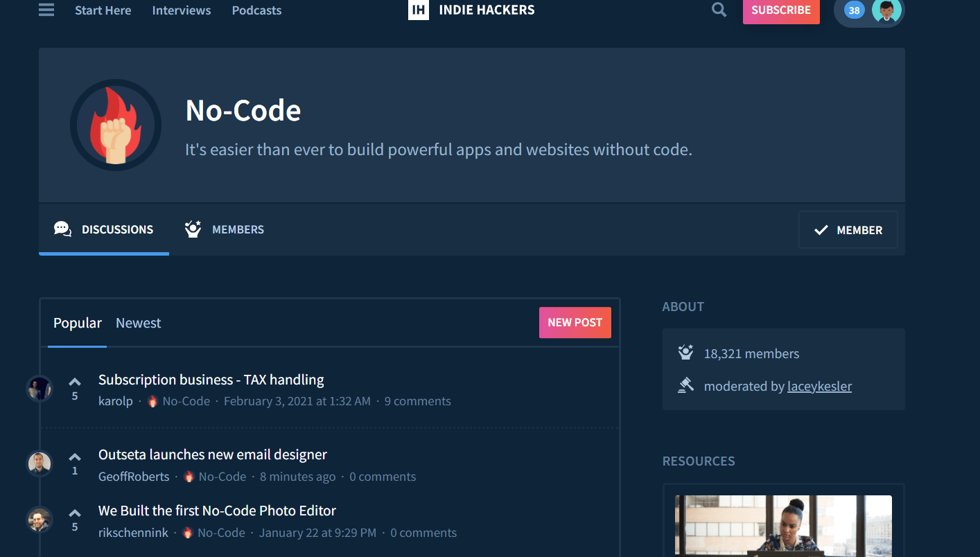Click the checkmark icon in Member button
This screenshot has height=557, width=980.
click(821, 230)
